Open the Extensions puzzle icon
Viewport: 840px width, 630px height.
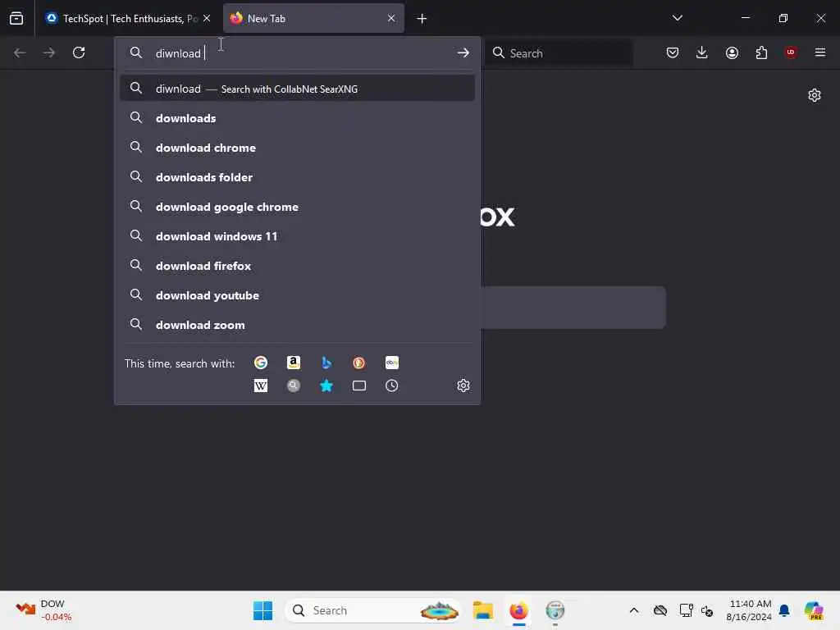(761, 52)
